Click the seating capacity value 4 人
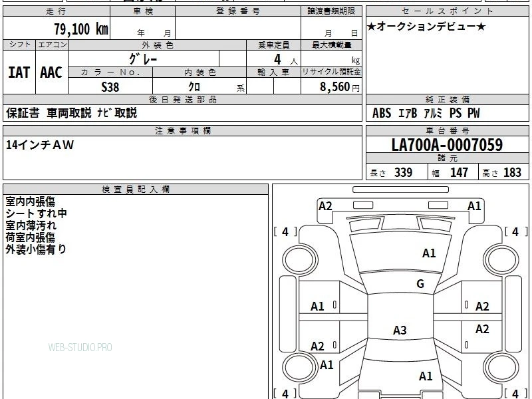This screenshot has height=399, width=532. click(285, 60)
